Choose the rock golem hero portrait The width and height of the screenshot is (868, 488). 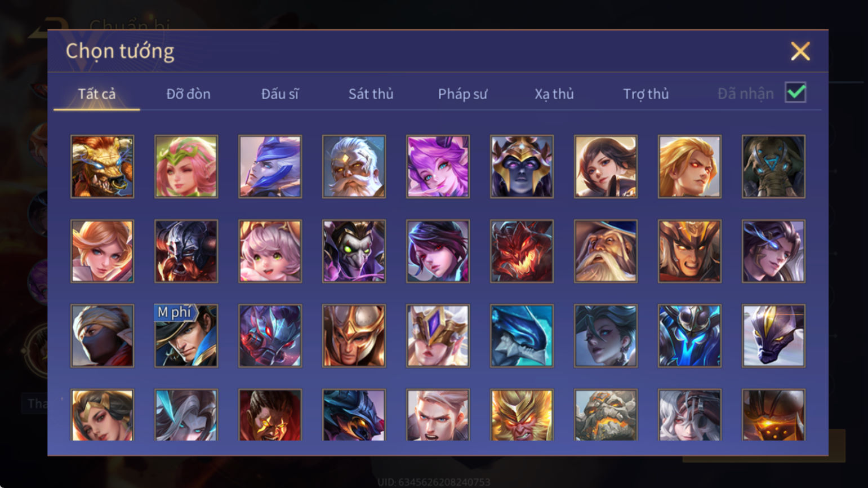tap(606, 415)
